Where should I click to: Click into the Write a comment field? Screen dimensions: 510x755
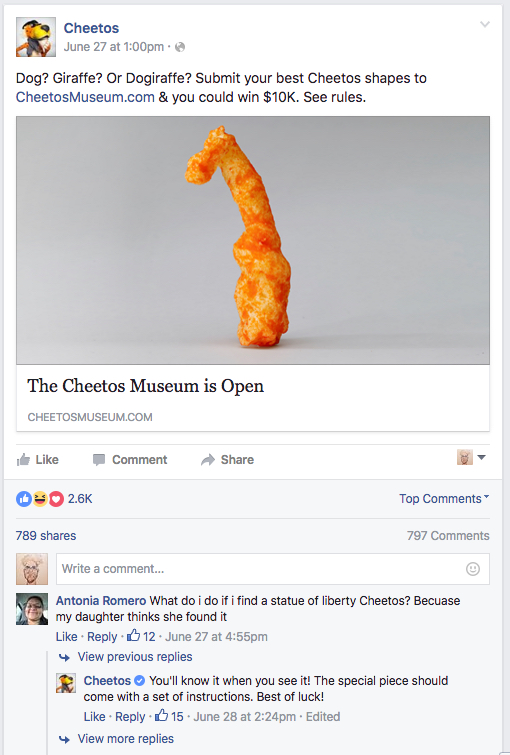[x=273, y=569]
